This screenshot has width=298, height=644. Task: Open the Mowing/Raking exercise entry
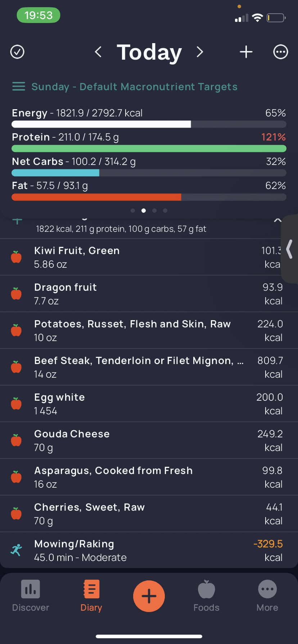point(149,550)
